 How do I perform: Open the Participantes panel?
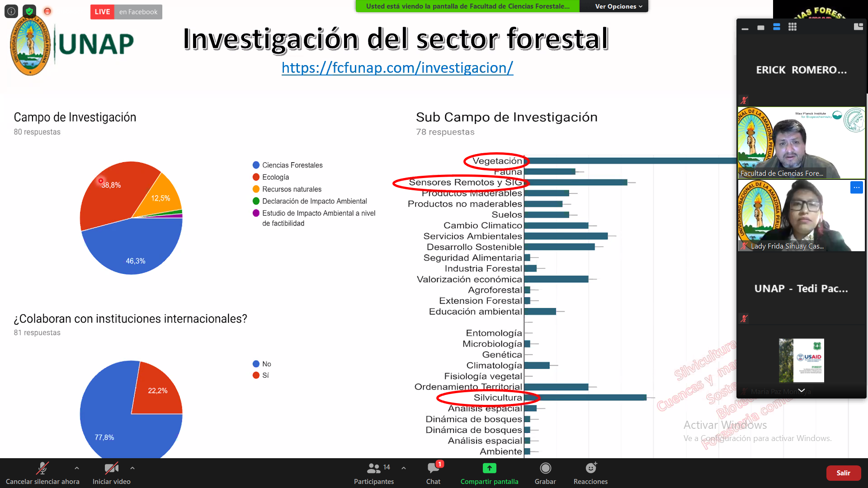373,473
